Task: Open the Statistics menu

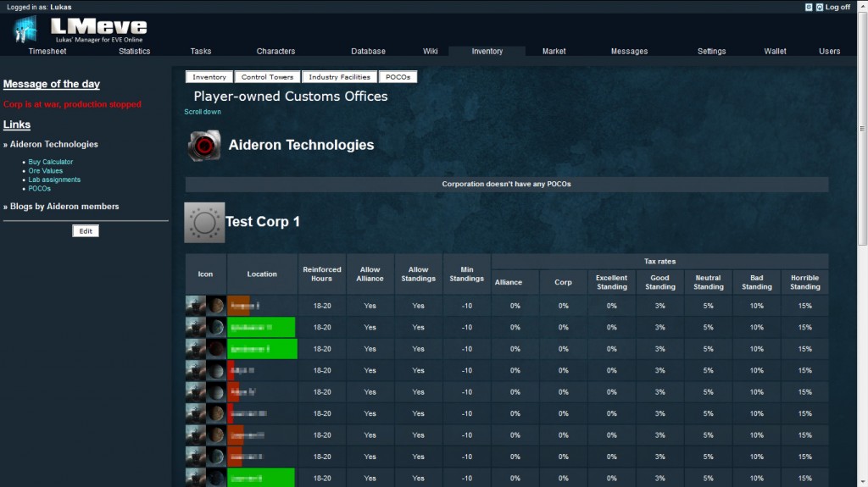Action: tap(135, 51)
